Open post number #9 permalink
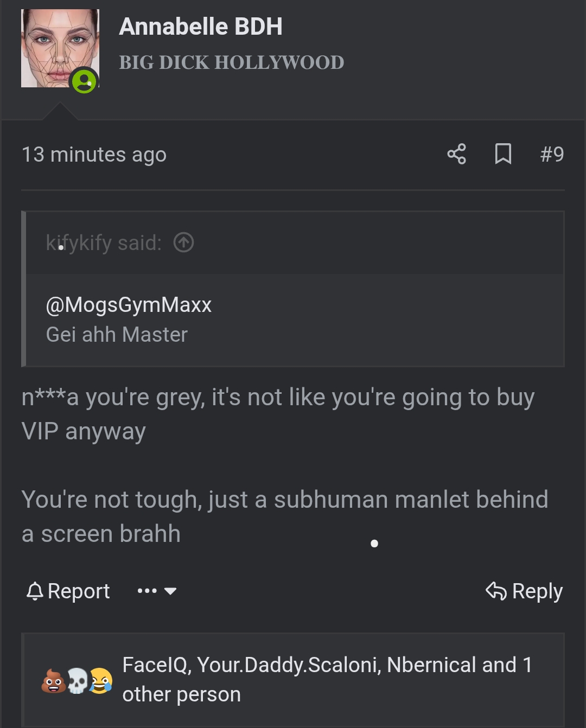The width and height of the screenshot is (586, 728). 552,154
